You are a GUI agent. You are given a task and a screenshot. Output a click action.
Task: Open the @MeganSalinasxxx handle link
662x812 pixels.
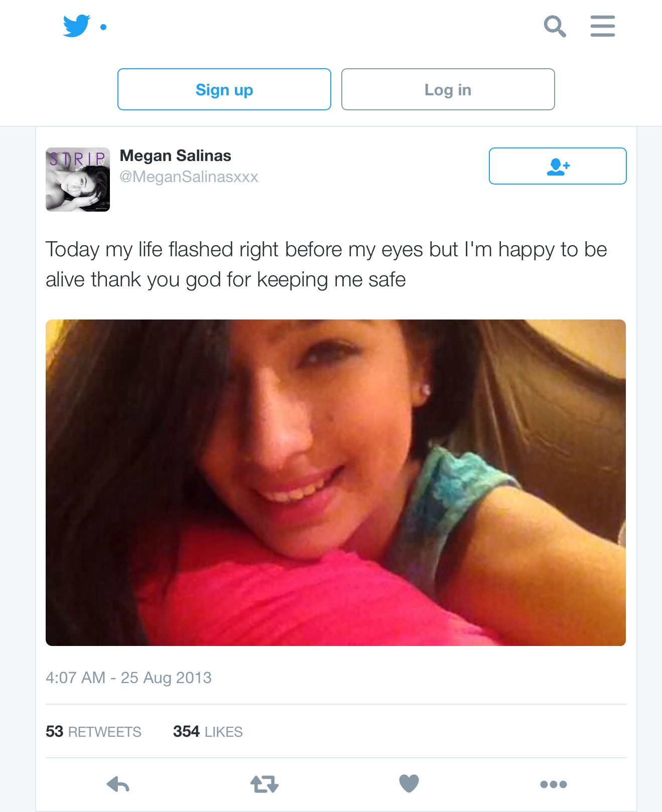pos(189,177)
